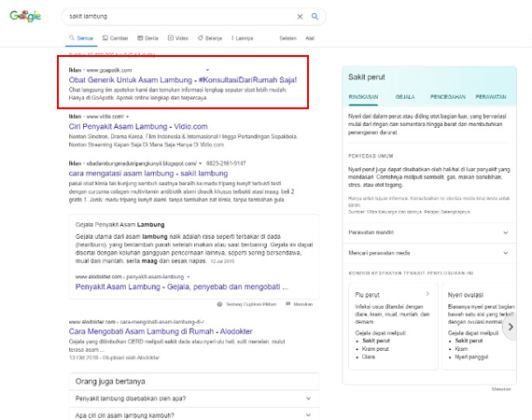Open the Lainnya more menu
The image size is (532, 420).
(x=243, y=38)
